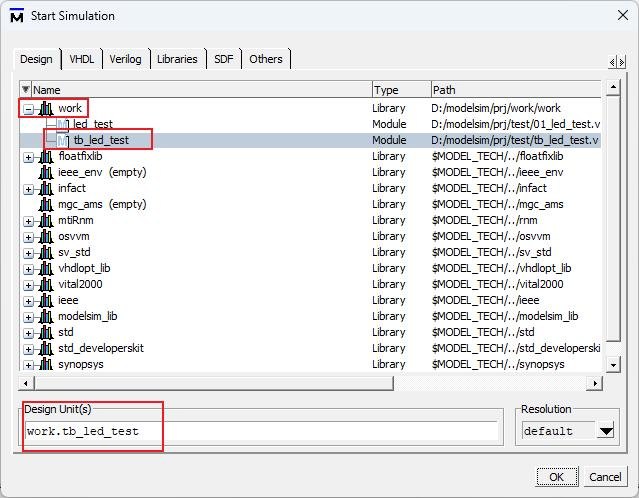The image size is (639, 498).
Task: Click the work library icon
Action: [46, 108]
